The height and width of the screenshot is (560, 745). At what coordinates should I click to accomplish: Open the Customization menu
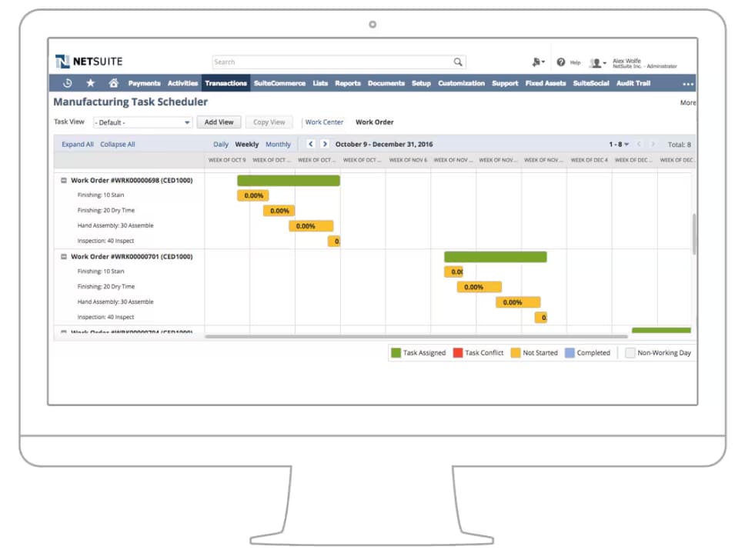coord(461,83)
